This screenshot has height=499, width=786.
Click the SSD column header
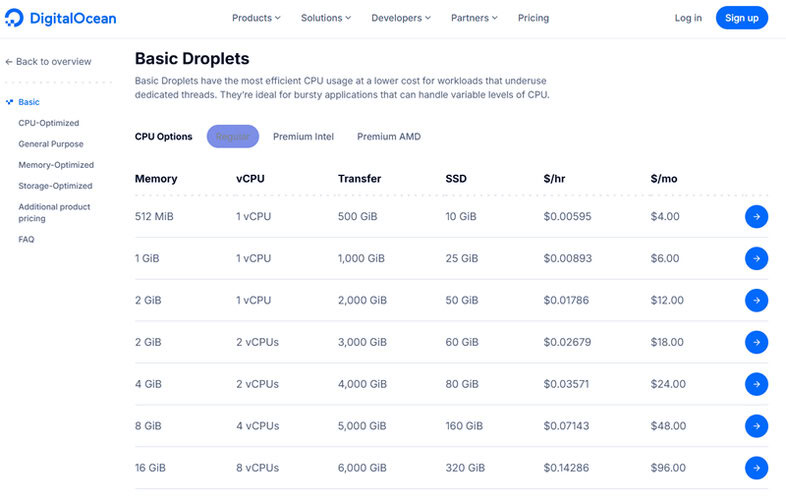(x=456, y=179)
